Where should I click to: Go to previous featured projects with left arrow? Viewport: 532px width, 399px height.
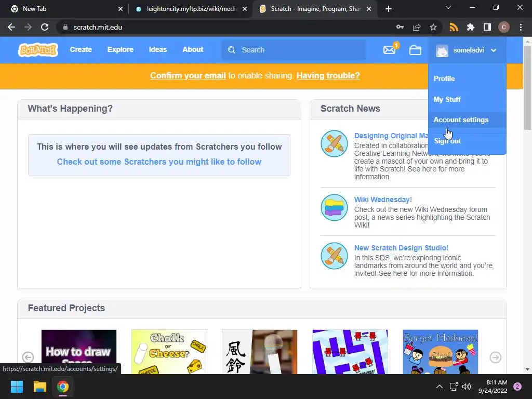coord(28,357)
